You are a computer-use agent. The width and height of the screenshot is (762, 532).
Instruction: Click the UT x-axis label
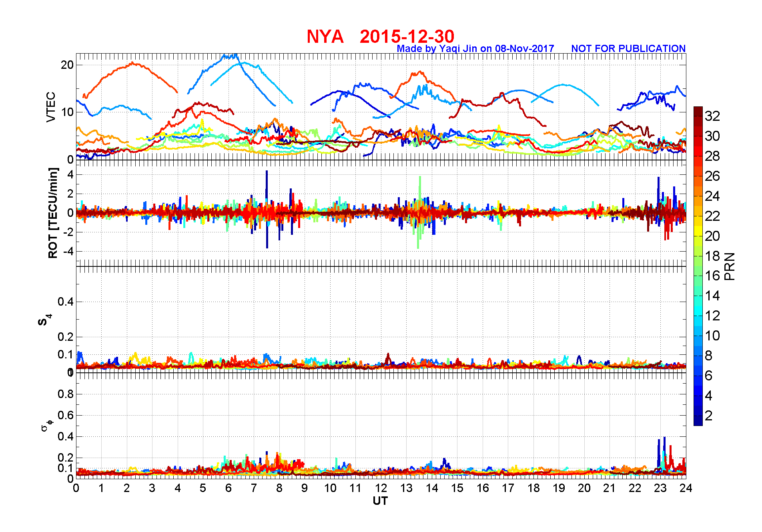pyautogui.click(x=380, y=501)
